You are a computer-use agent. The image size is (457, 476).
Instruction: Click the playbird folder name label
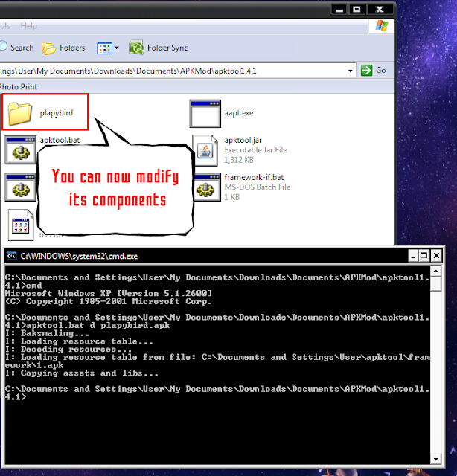point(57,113)
